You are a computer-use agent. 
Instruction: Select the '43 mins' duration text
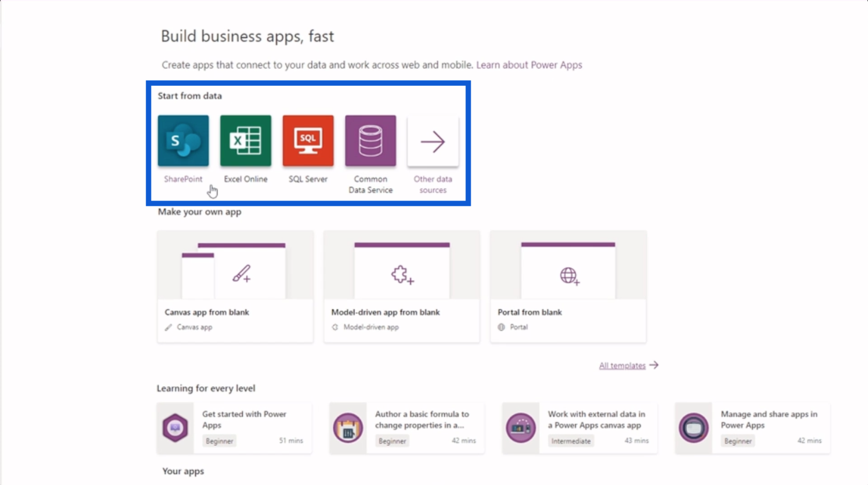pyautogui.click(x=637, y=441)
